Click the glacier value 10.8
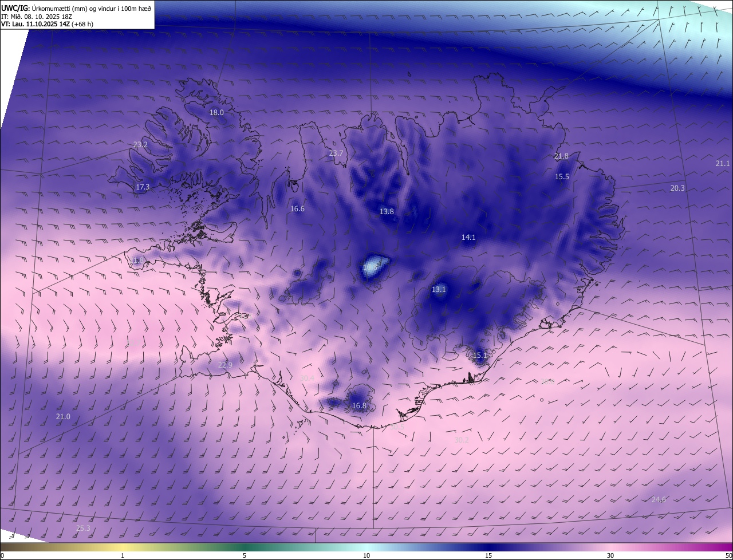This screenshot has height=560, width=733. (x=371, y=267)
